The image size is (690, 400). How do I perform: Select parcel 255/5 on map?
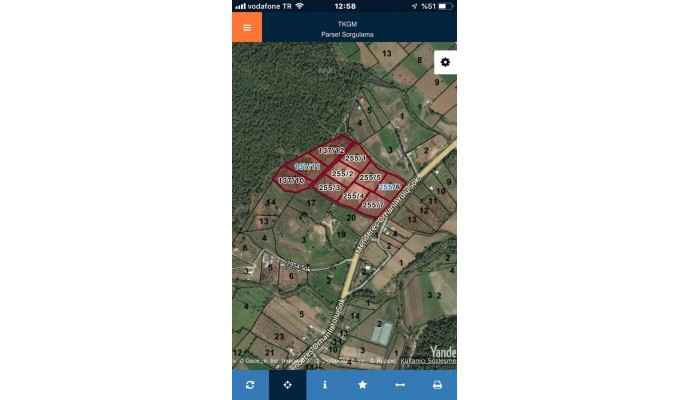pos(370,177)
